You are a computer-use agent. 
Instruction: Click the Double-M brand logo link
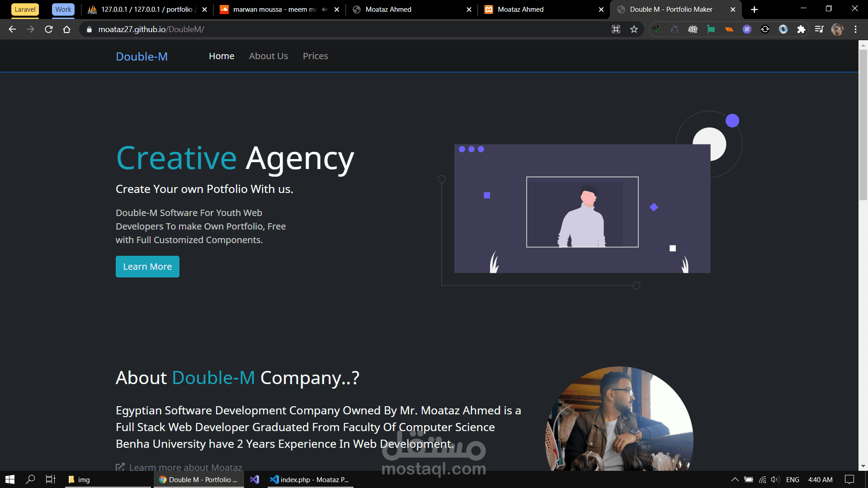(x=142, y=56)
